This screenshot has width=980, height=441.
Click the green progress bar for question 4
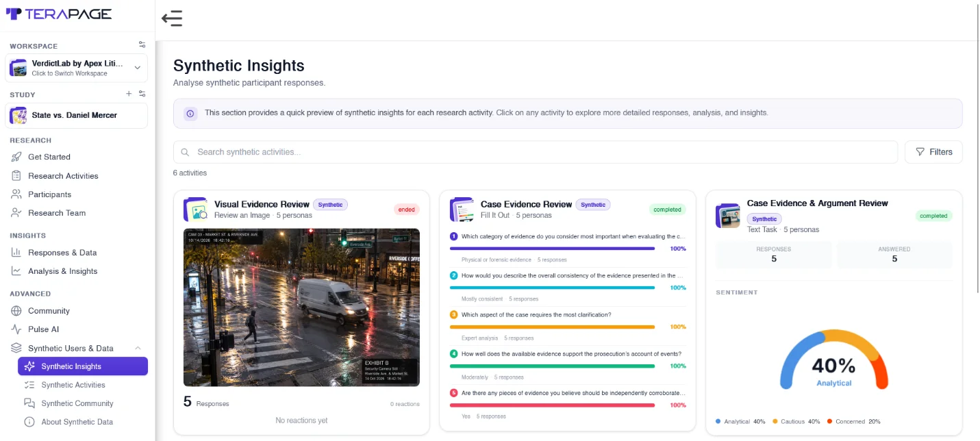click(552, 366)
